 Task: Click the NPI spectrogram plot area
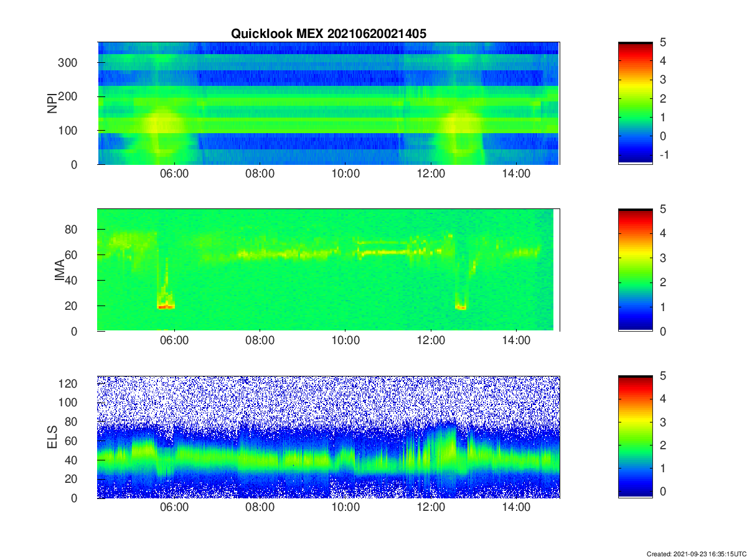point(329,103)
